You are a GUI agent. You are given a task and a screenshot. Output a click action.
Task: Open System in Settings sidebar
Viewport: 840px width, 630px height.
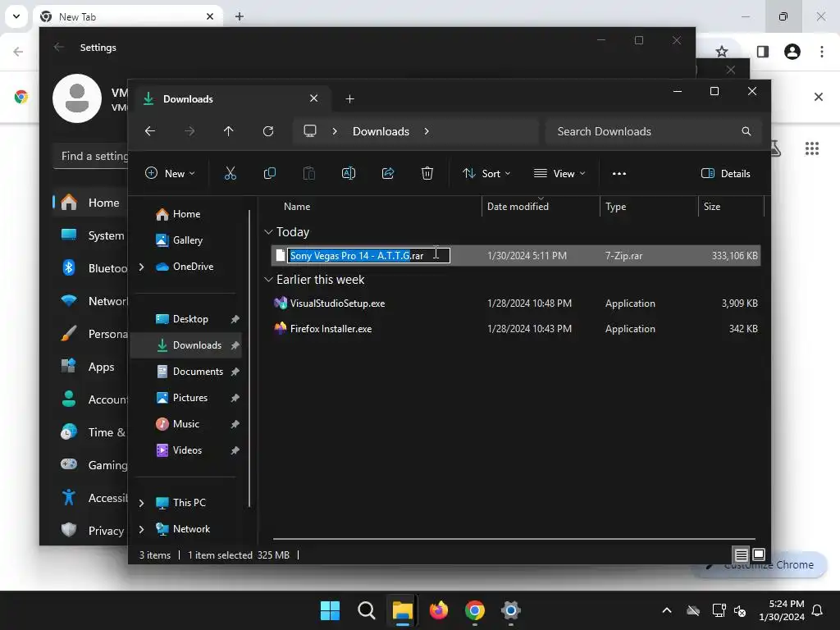(91, 235)
